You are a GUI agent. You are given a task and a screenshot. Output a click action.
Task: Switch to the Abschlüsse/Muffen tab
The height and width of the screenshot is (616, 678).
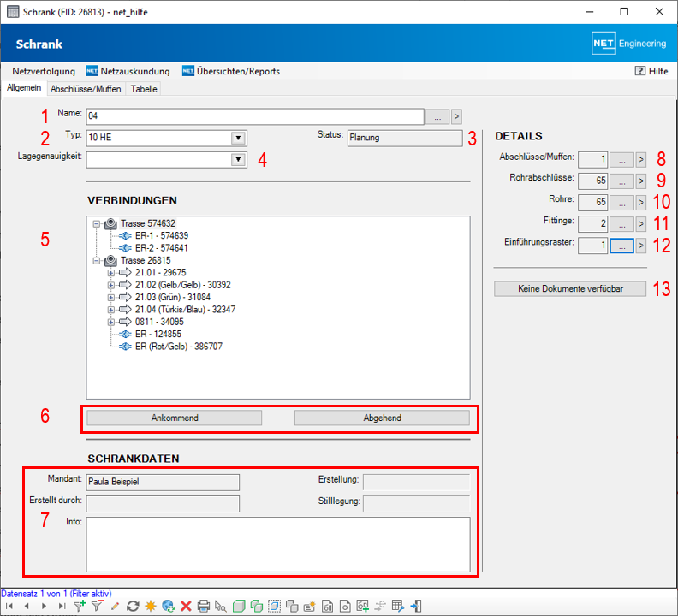(x=86, y=88)
